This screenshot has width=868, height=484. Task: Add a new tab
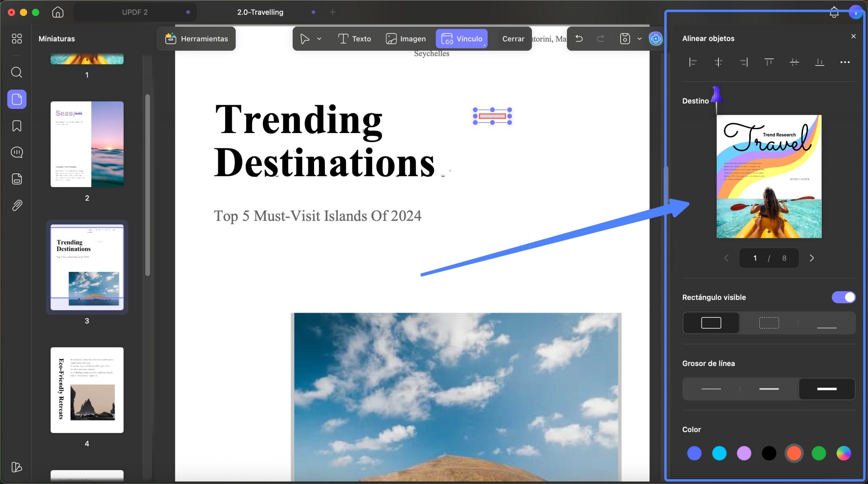tap(333, 12)
